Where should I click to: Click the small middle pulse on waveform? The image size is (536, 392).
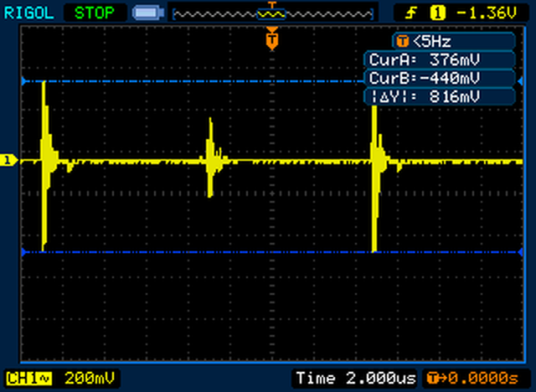coord(211,157)
